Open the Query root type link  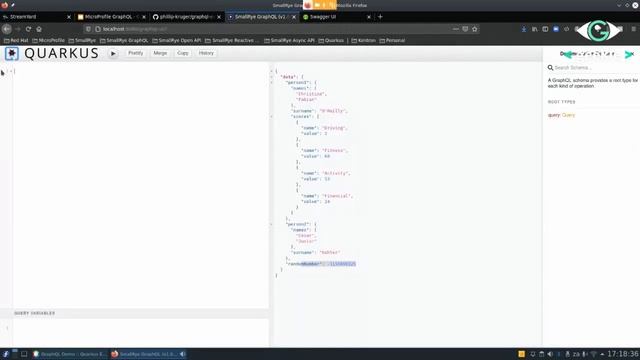(x=568, y=115)
